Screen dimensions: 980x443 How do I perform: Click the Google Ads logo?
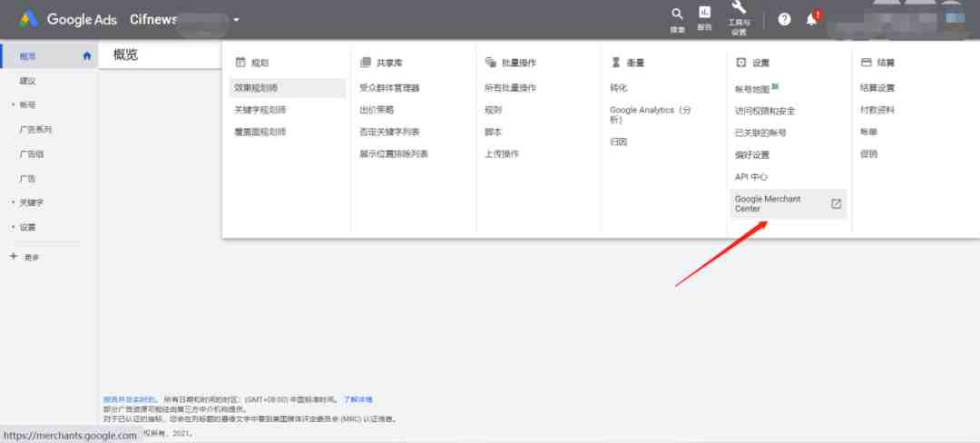(x=29, y=19)
